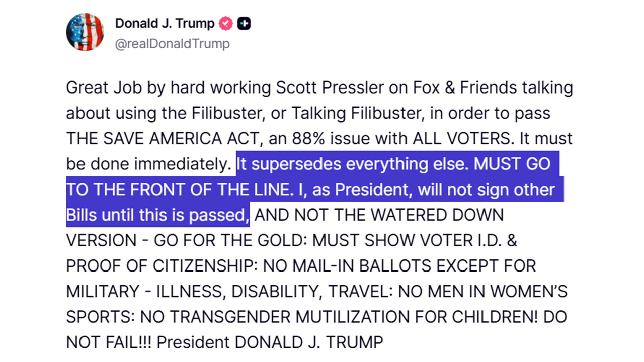Click the "DO NOT FAIL!!!" closing line
Image resolution: width=644 pixels, height=362 pixels.
[110, 342]
